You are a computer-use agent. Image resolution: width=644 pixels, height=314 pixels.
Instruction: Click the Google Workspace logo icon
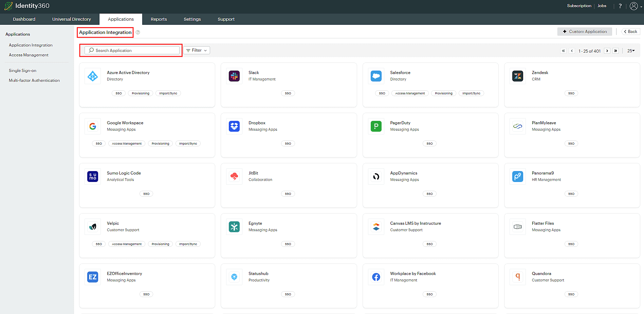93,126
